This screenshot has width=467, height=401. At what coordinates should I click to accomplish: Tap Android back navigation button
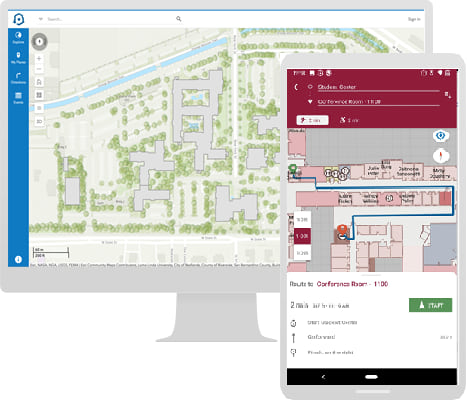(323, 377)
